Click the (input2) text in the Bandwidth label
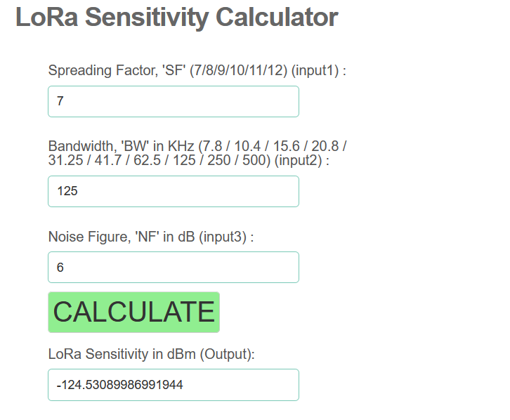 tap(294, 160)
